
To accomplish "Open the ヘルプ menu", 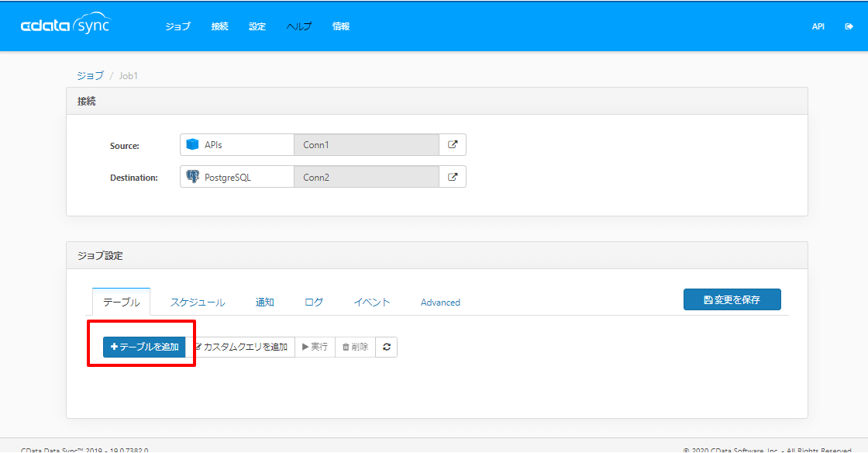I will [299, 26].
